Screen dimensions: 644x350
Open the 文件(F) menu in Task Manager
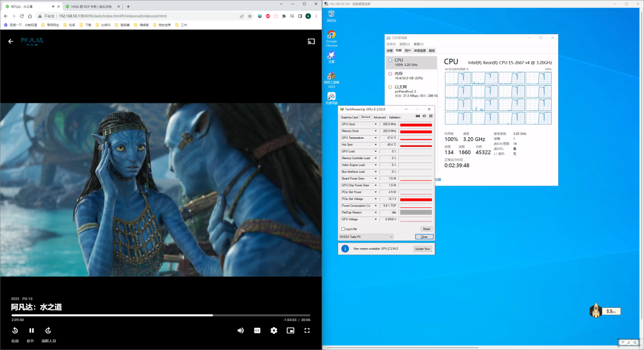click(391, 44)
